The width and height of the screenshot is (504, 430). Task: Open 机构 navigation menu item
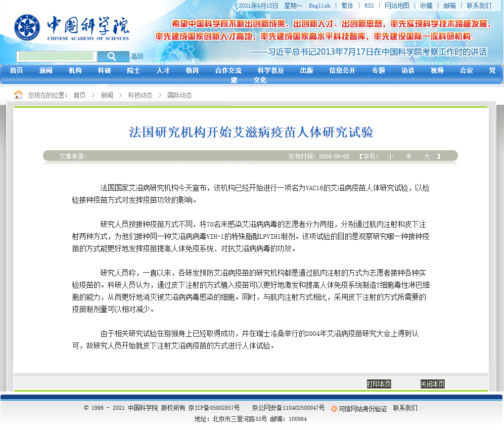click(x=75, y=70)
